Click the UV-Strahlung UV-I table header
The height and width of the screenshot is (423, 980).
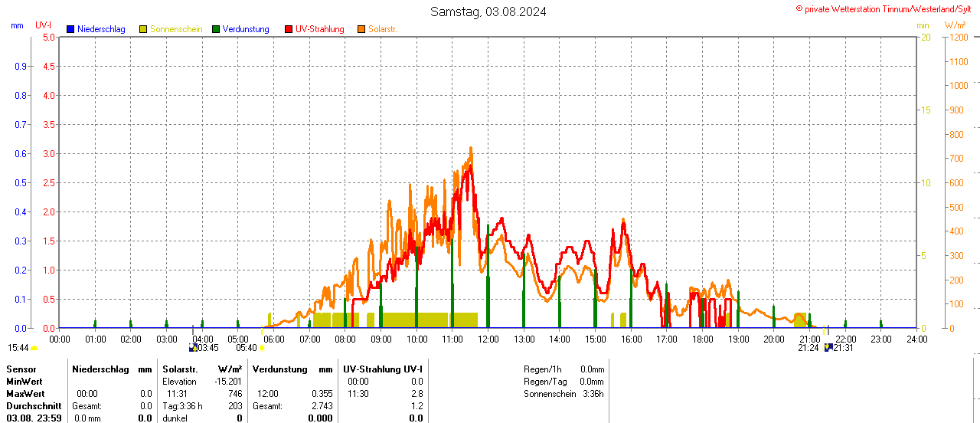click(383, 369)
